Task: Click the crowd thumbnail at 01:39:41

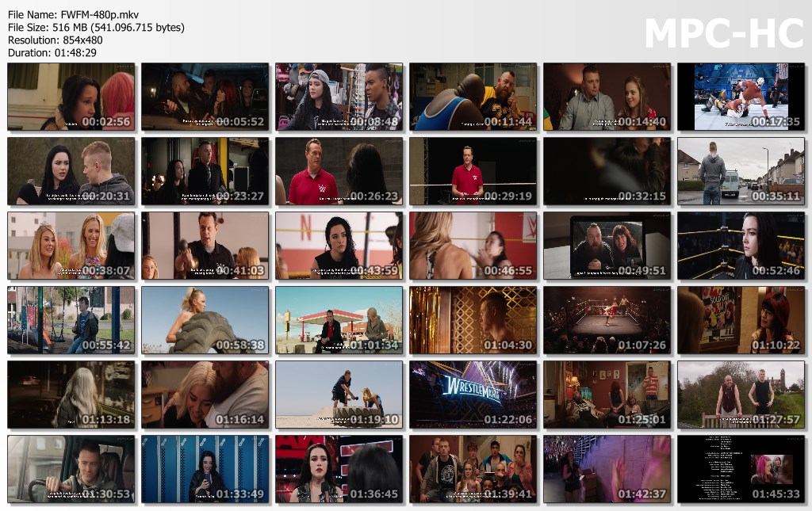Action: 473,469
